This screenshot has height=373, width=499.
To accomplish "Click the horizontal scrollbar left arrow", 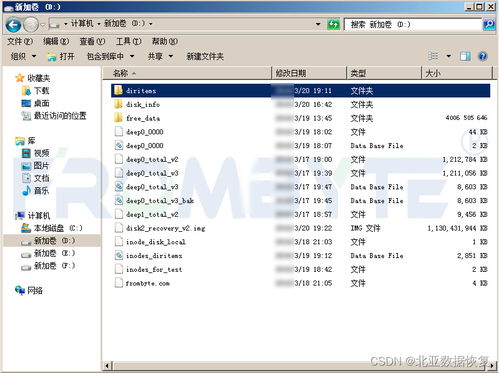I will tap(107, 366).
